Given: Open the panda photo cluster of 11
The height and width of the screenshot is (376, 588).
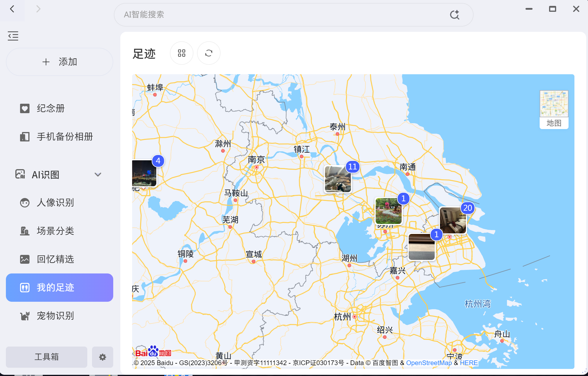Looking at the screenshot, I should coord(338,179).
